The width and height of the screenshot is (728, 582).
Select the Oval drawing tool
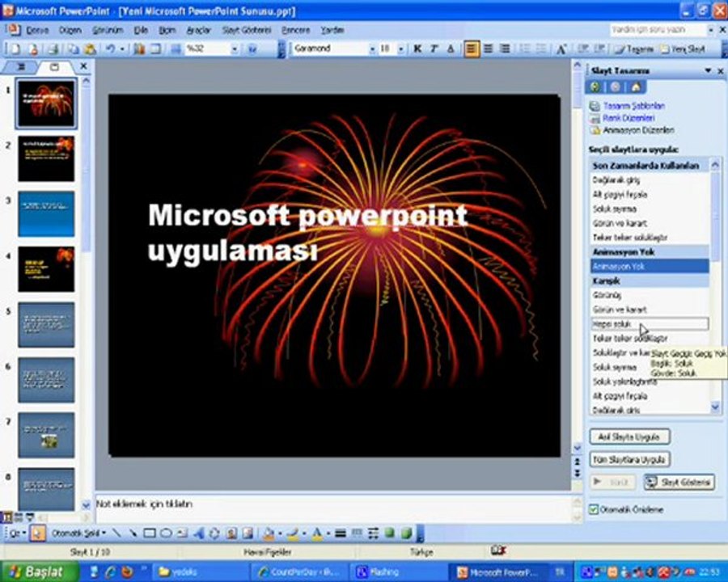click(x=166, y=533)
